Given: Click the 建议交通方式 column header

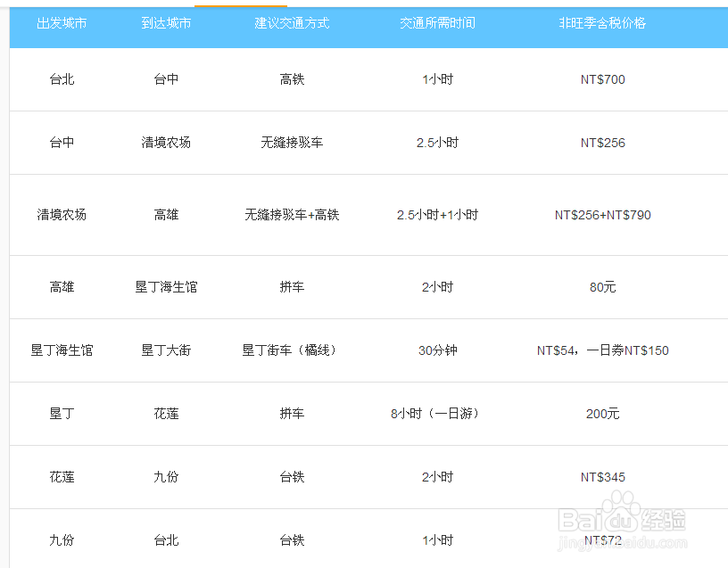Looking at the screenshot, I should pos(292,23).
